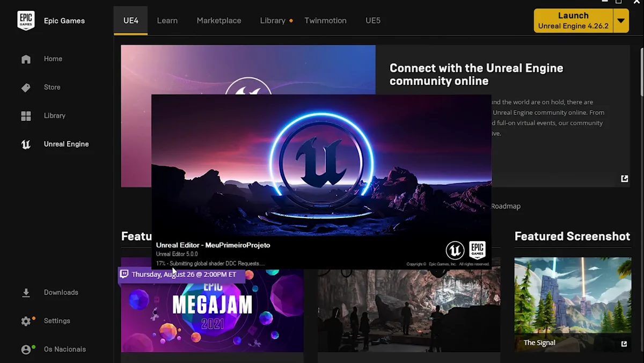The image size is (644, 363).
Task: Click the Epic Games logo icon
Action: (26, 20)
